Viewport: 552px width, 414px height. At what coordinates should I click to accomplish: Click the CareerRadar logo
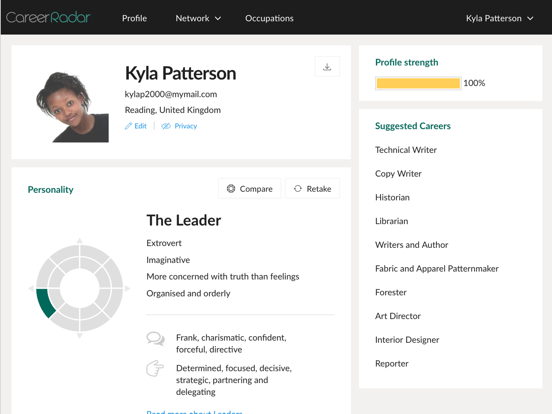point(48,18)
